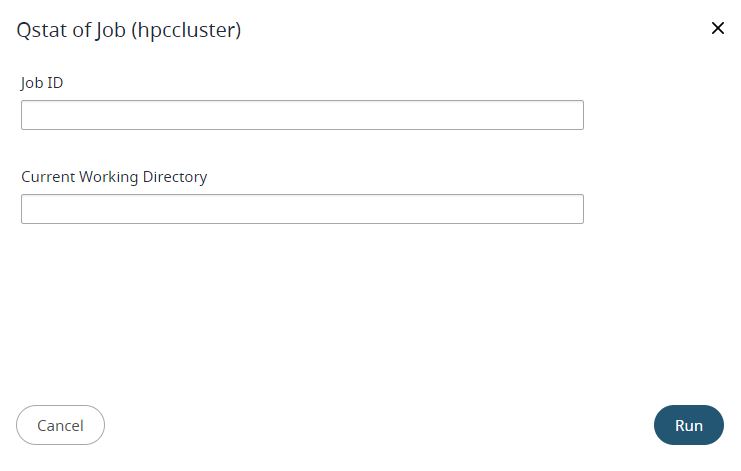Viewport: 741px width, 471px height.
Task: Close the Qstat of Job dialog
Action: click(717, 28)
